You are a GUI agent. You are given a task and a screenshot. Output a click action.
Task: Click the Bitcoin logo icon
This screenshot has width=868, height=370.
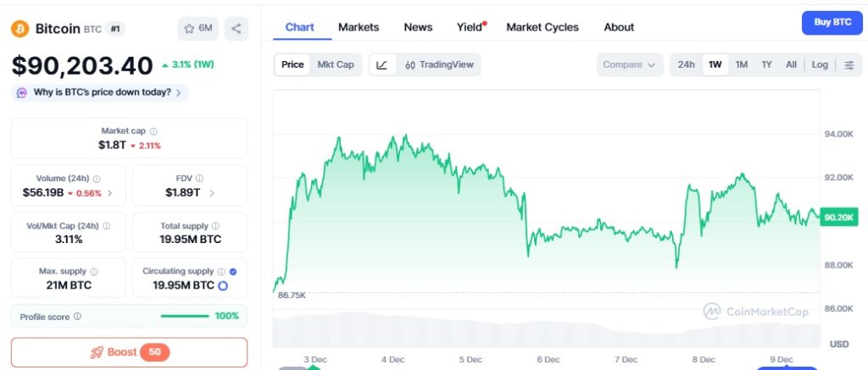20,29
